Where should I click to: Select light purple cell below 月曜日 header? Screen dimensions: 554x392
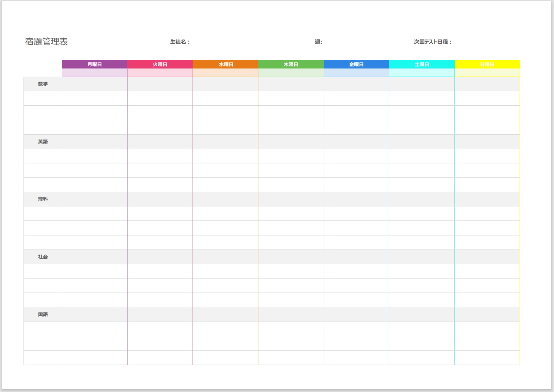pos(94,73)
